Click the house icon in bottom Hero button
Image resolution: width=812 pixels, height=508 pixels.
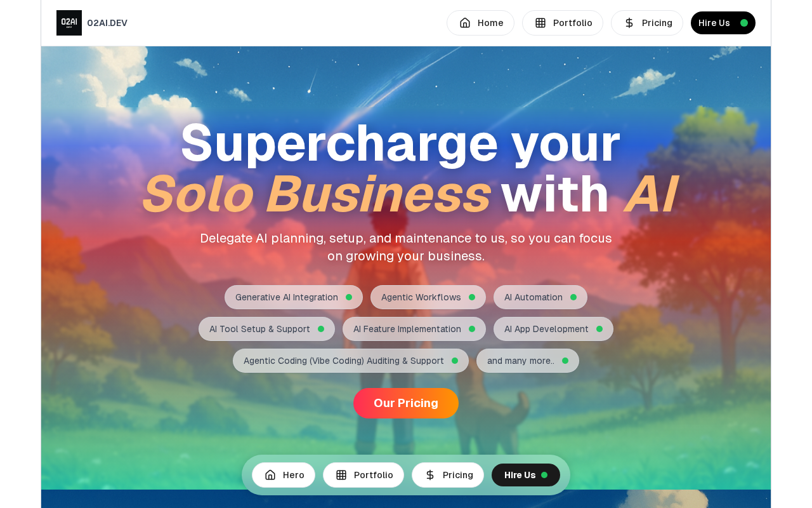tap(270, 475)
